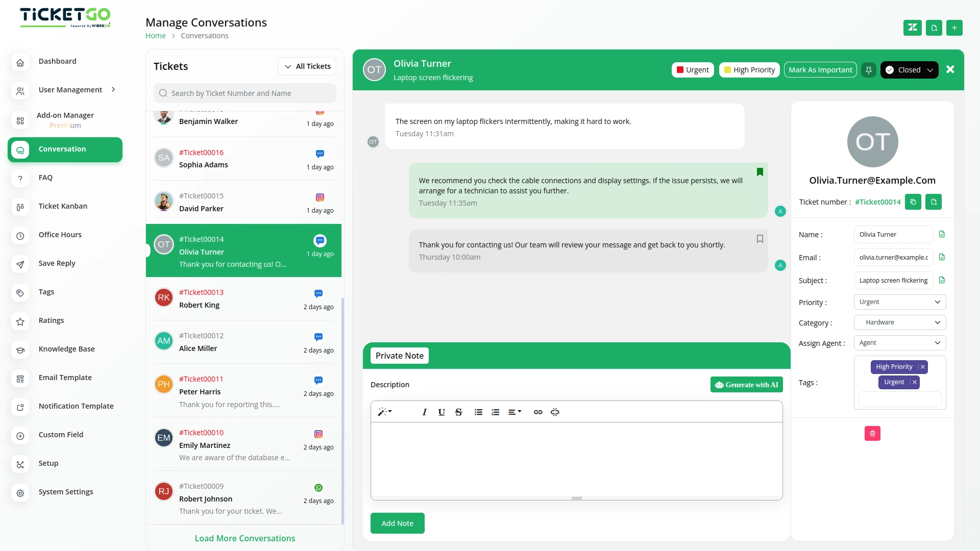Open the All Tickets filter dropdown
The height and width of the screenshot is (551, 980).
click(x=307, y=66)
